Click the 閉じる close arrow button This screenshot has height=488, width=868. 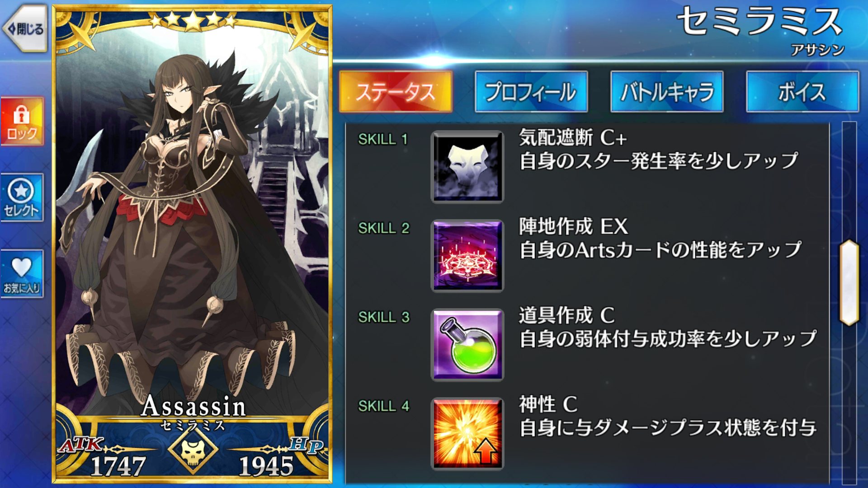point(25,29)
